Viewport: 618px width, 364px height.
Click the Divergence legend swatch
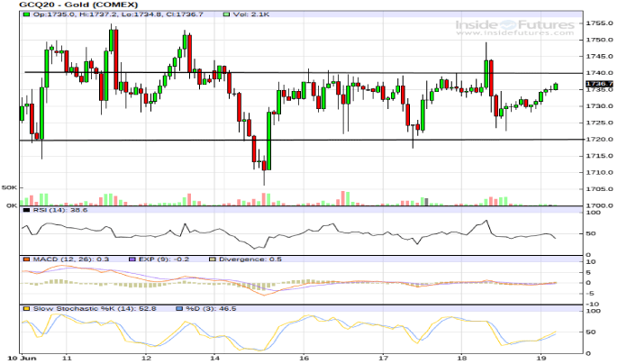213,259
